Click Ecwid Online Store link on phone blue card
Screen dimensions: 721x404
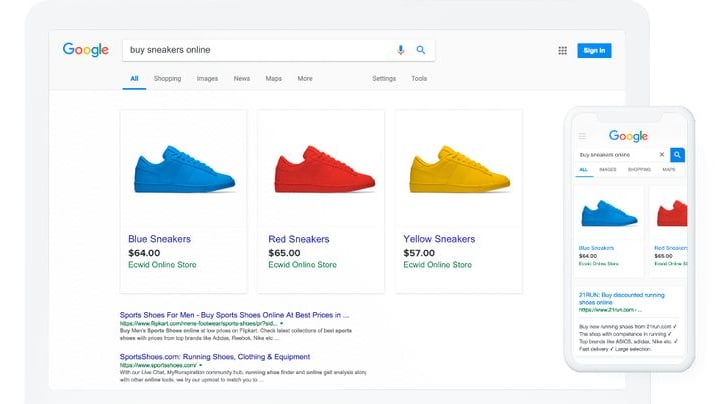(x=598, y=264)
